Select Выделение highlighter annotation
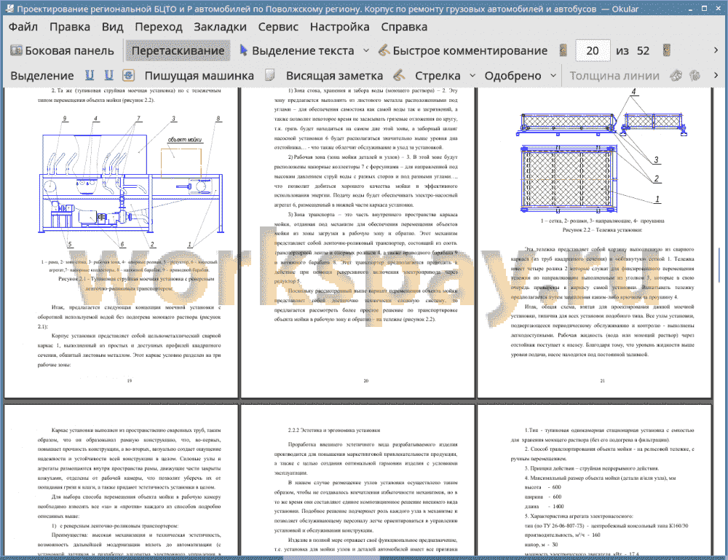 point(41,76)
